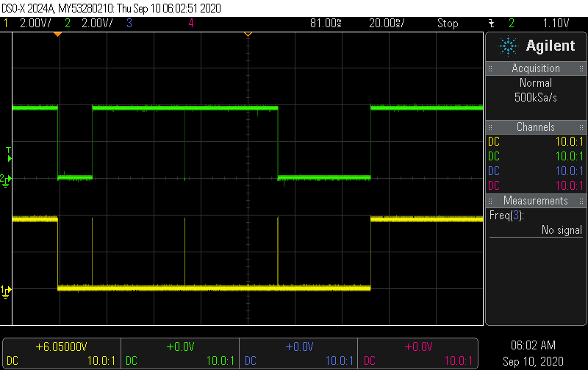The height and width of the screenshot is (370, 588).
Task: Click the falling edge trigger slope icon
Action: 491,24
